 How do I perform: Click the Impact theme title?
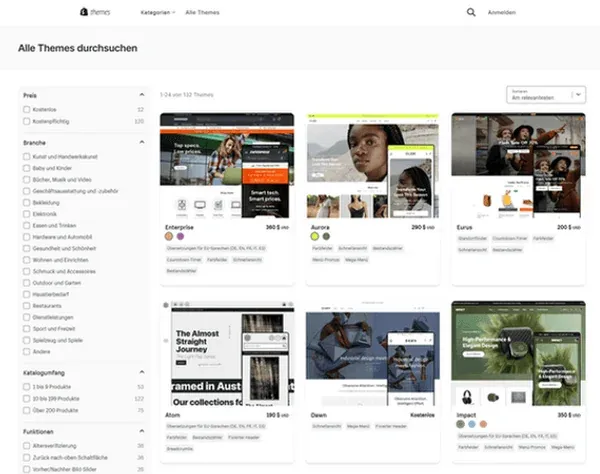(466, 415)
